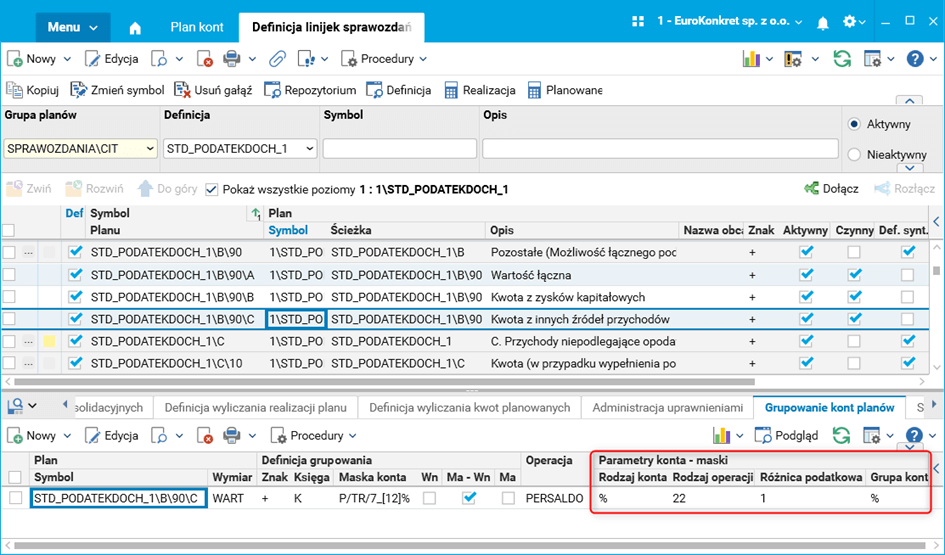The image size is (945, 555).
Task: Open the help icon in top toolbar
Action: pos(915,59)
